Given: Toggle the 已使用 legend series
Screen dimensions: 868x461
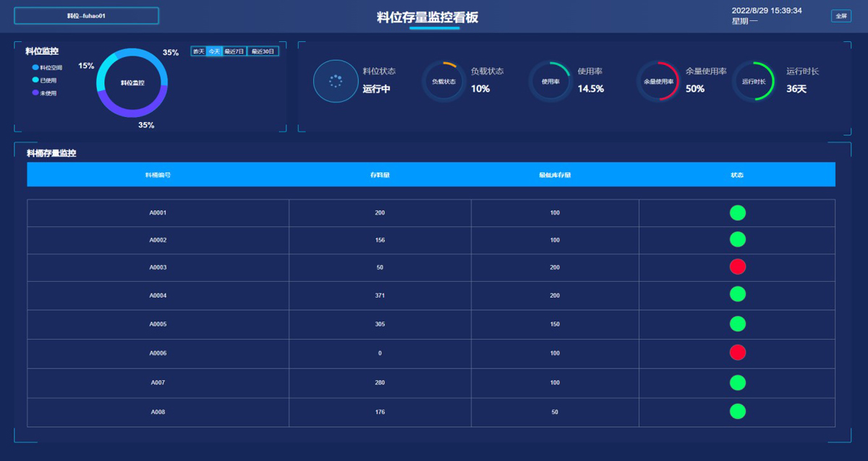Looking at the screenshot, I should (45, 80).
